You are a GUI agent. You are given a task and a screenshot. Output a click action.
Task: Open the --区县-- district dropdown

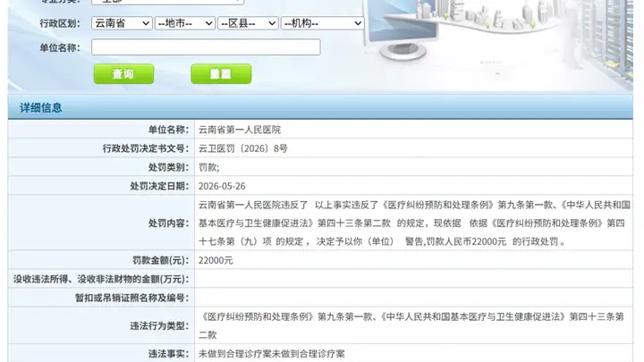coord(248,23)
